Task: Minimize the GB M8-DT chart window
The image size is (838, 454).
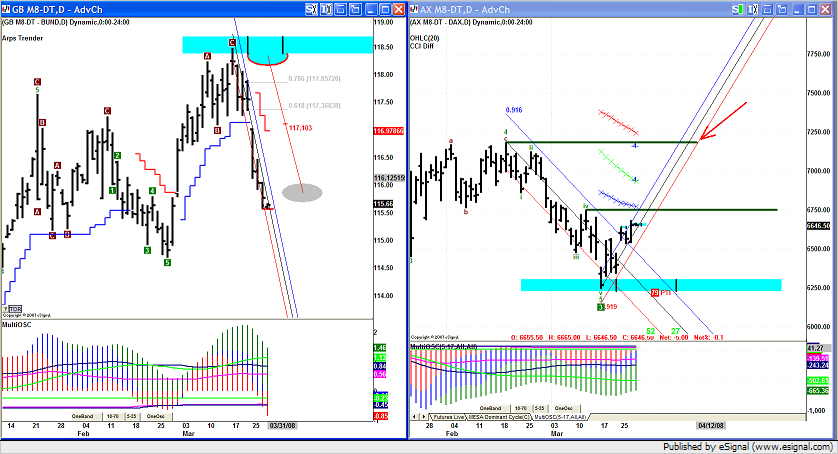Action: [x=373, y=8]
